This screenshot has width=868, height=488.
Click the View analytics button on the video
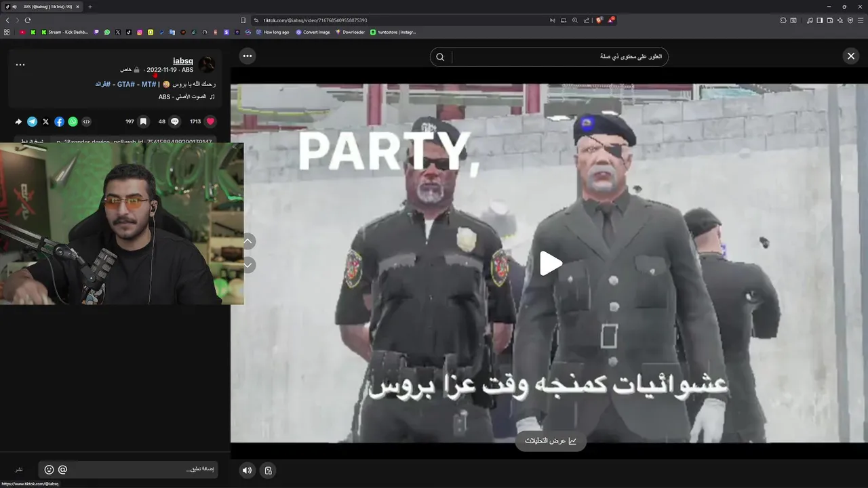coord(550,441)
